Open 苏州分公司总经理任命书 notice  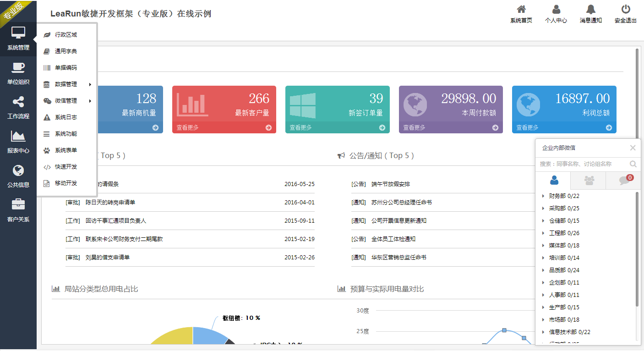pos(402,203)
